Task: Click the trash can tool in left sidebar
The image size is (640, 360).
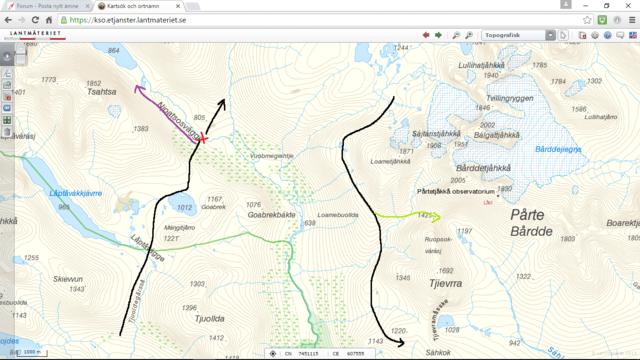Action: (7, 132)
